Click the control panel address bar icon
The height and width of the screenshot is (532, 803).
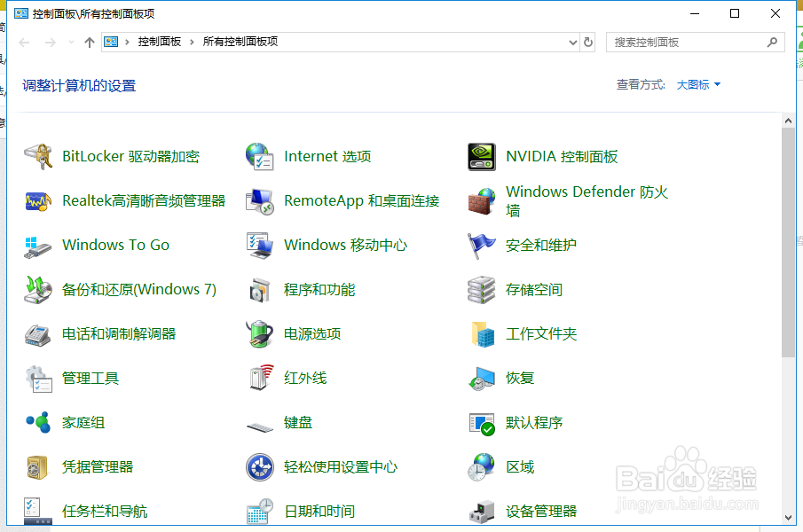111,42
